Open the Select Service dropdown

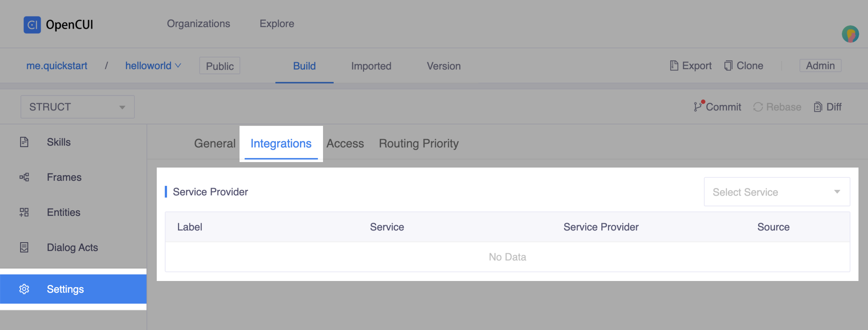[776, 192]
